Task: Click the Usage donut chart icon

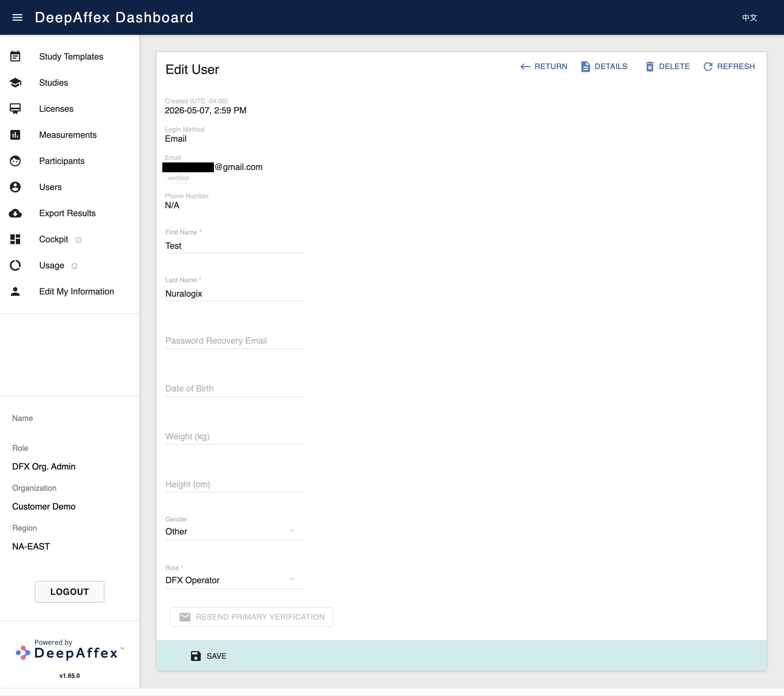Action: [x=15, y=265]
